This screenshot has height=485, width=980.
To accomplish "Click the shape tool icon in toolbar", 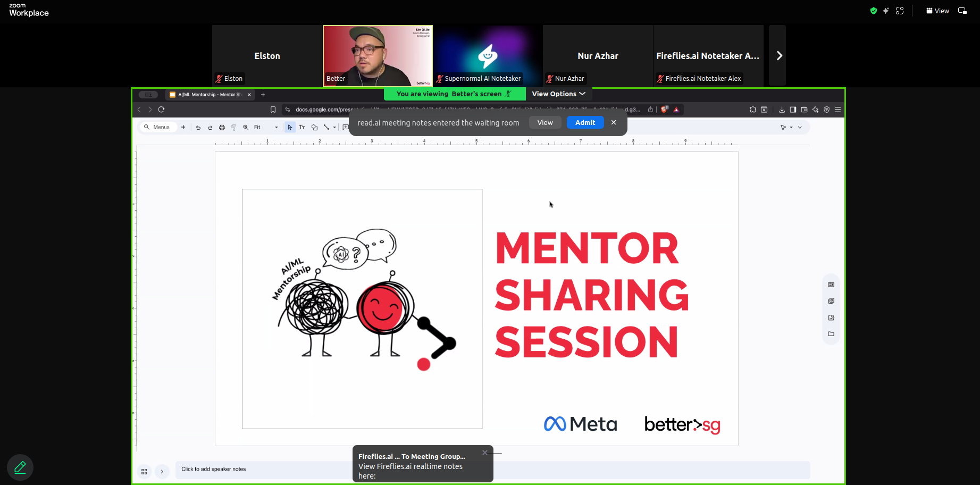I will click(314, 128).
